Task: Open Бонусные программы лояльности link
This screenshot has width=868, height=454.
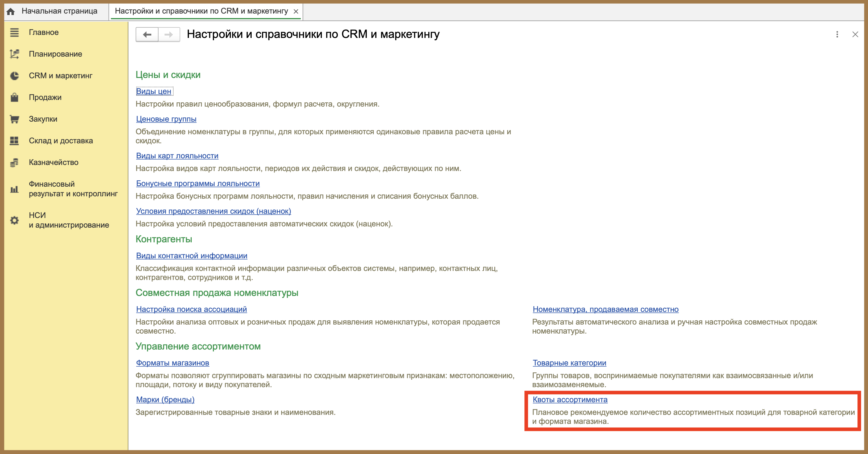Action: coord(198,183)
